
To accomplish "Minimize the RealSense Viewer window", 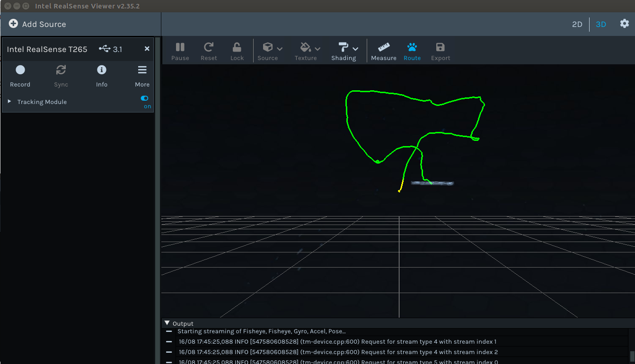I will (x=17, y=6).
